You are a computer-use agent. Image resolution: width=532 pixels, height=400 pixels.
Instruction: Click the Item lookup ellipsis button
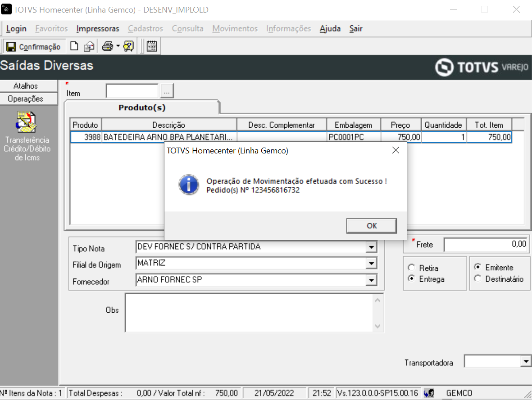point(167,91)
